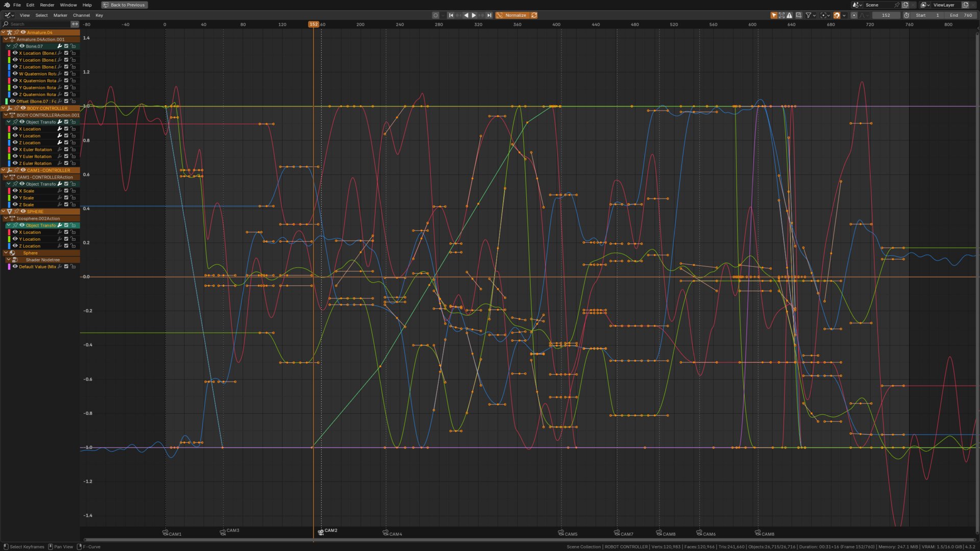Open the Graph Editor type selector

[x=9, y=15]
